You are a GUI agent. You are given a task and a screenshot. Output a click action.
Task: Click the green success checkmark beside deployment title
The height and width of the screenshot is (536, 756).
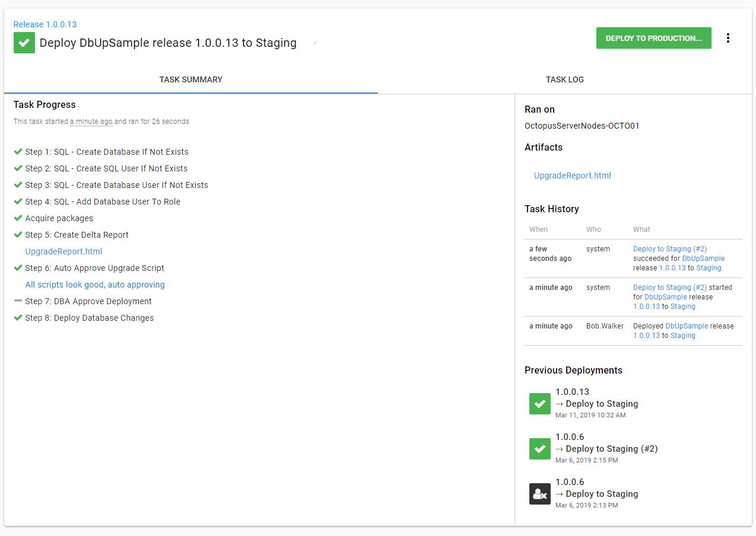coord(24,43)
